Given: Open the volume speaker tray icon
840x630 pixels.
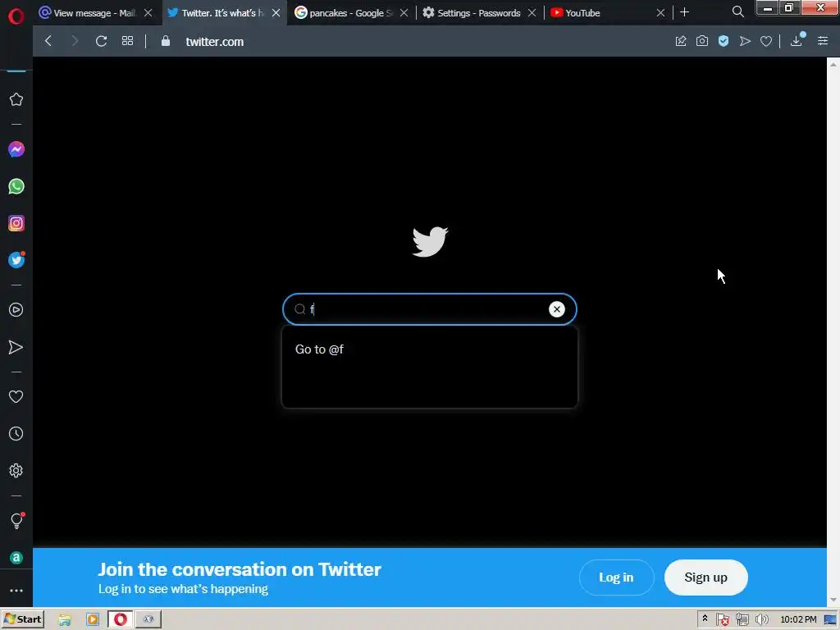Looking at the screenshot, I should click(761, 620).
